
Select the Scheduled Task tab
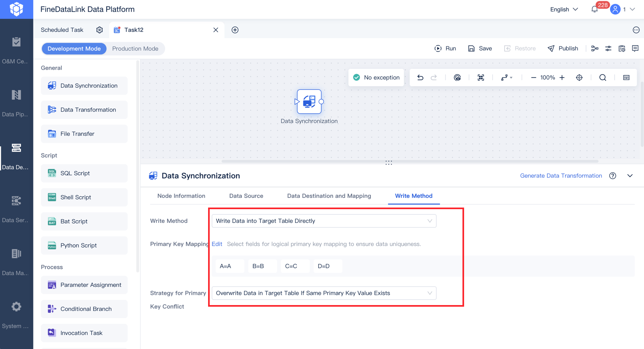pyautogui.click(x=62, y=30)
